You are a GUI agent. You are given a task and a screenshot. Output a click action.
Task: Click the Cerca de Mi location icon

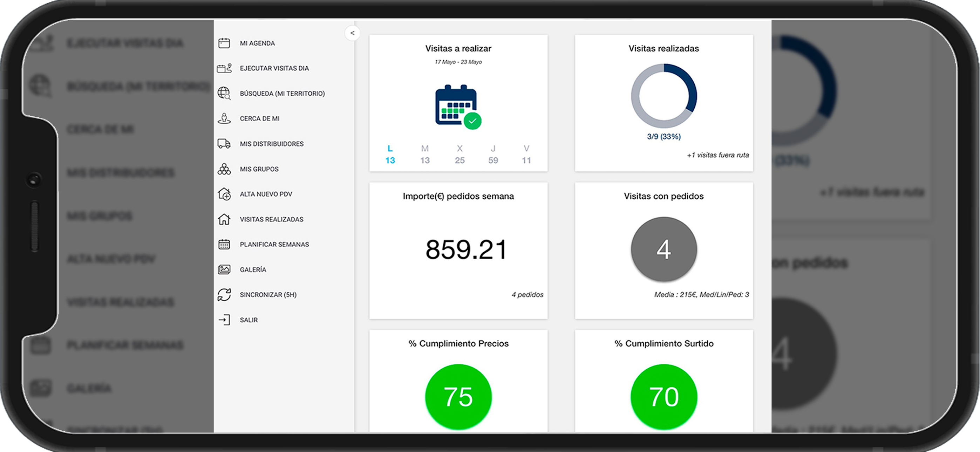[x=224, y=118]
